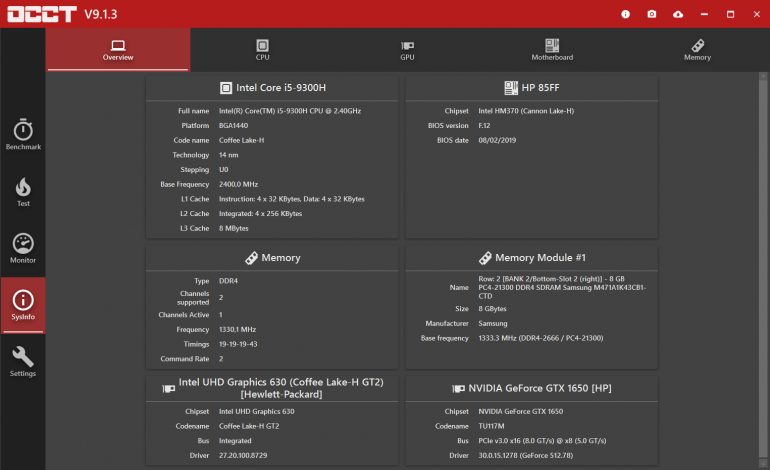Click the 'HP 85FF' card title

(x=540, y=88)
